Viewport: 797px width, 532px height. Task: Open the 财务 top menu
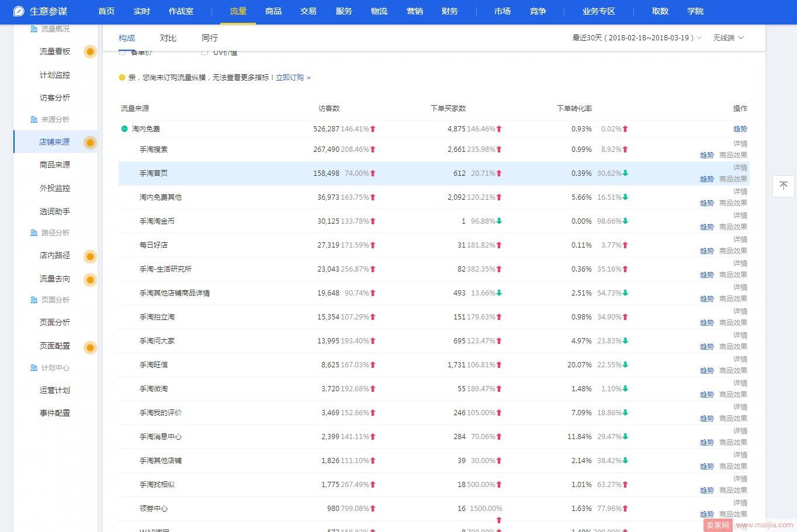pyautogui.click(x=450, y=11)
